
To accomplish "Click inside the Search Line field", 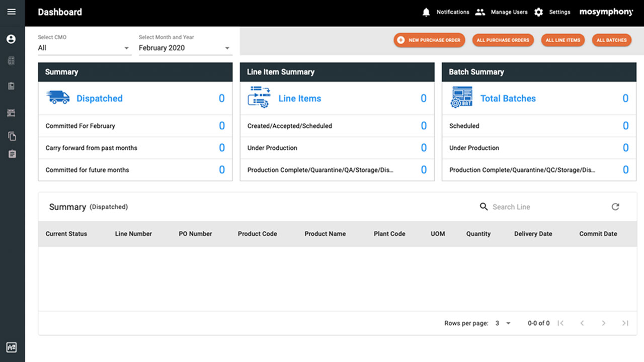I will point(511,207).
